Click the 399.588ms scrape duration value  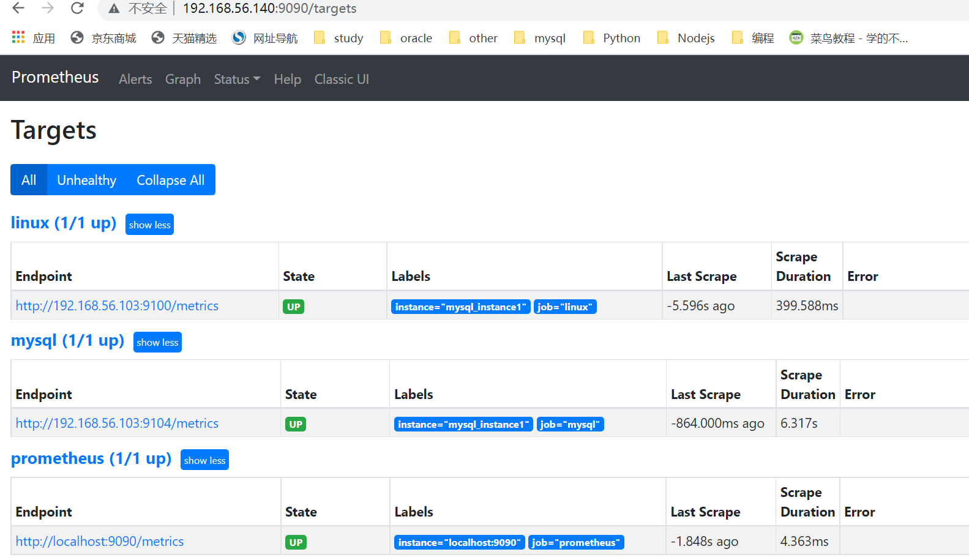point(807,305)
